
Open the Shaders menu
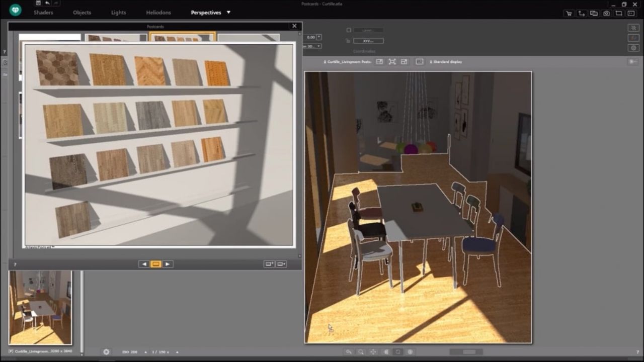pyautogui.click(x=43, y=12)
